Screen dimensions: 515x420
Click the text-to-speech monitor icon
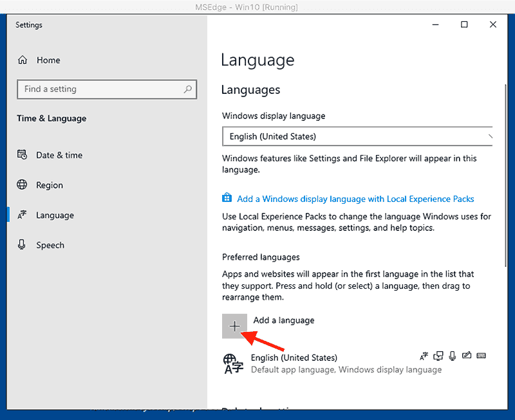(x=438, y=356)
